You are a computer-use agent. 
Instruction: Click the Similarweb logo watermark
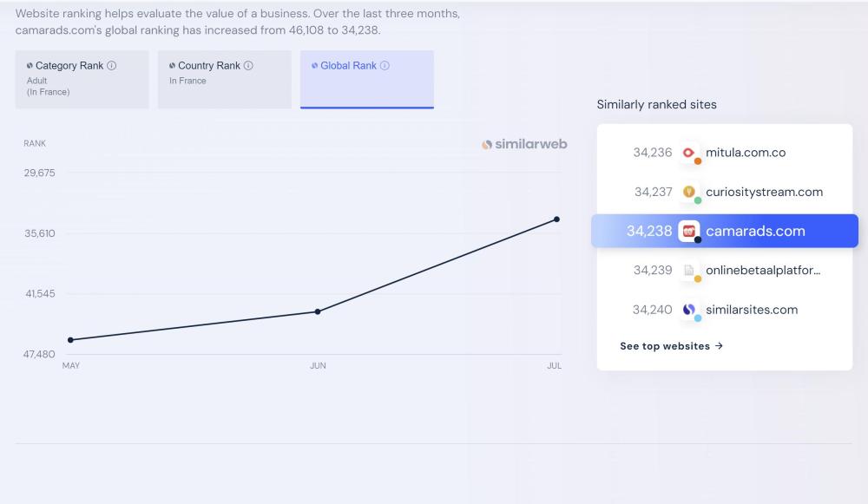[524, 144]
